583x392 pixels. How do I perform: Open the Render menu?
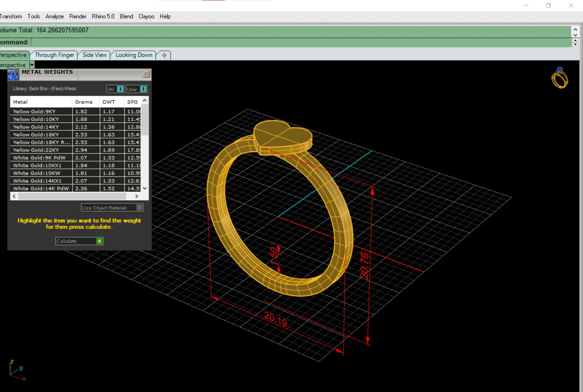coord(78,17)
